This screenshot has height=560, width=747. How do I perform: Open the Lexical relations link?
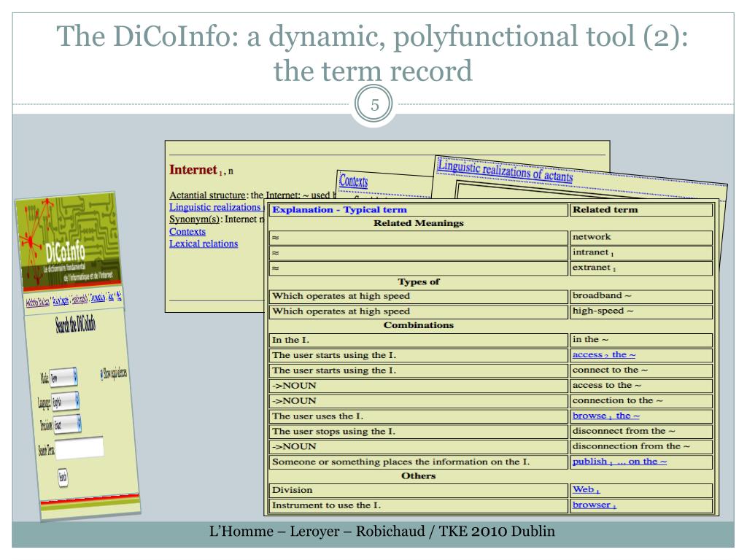point(204,244)
